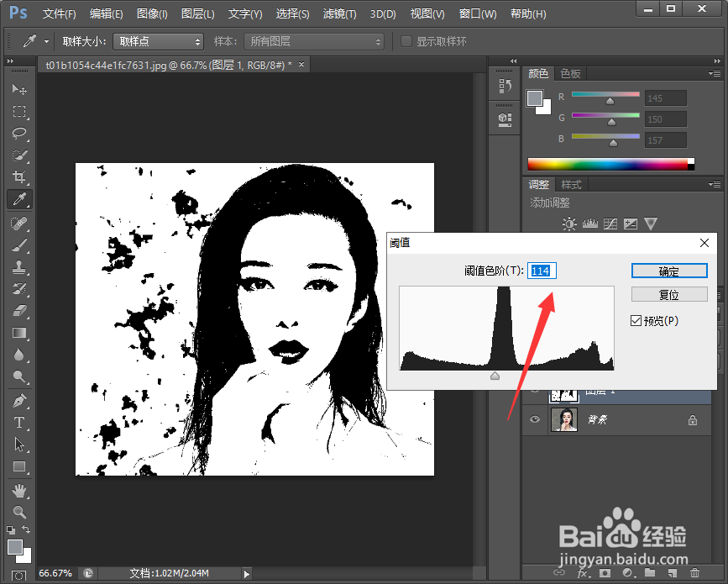728x584 pixels.
Task: Toggle Quick Mask mode
Action: coord(19,576)
